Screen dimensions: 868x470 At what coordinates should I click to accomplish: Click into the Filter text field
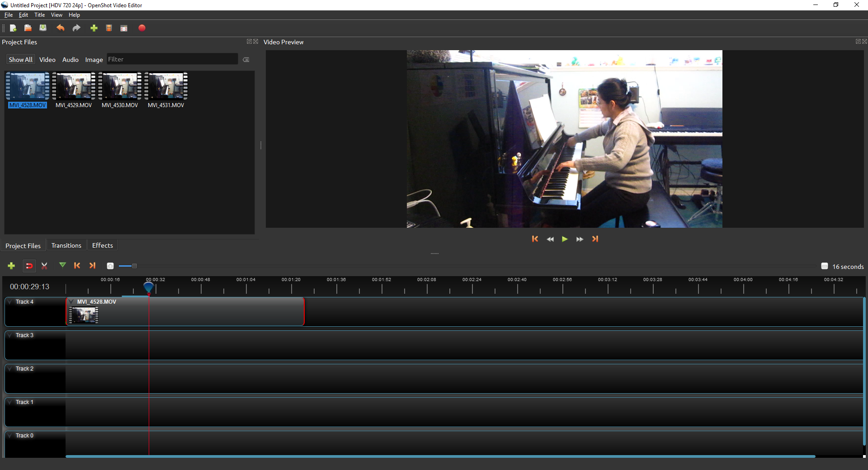pos(172,59)
